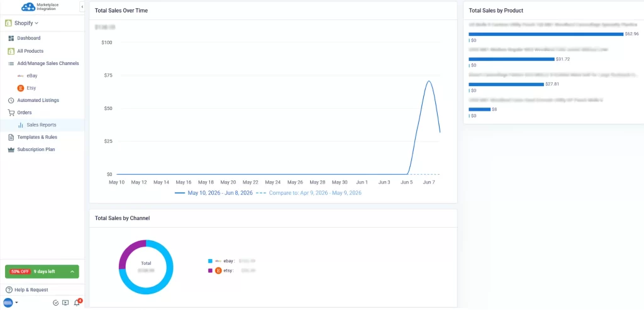The image size is (644, 310).
Task: Open All Products page
Action: [30, 51]
